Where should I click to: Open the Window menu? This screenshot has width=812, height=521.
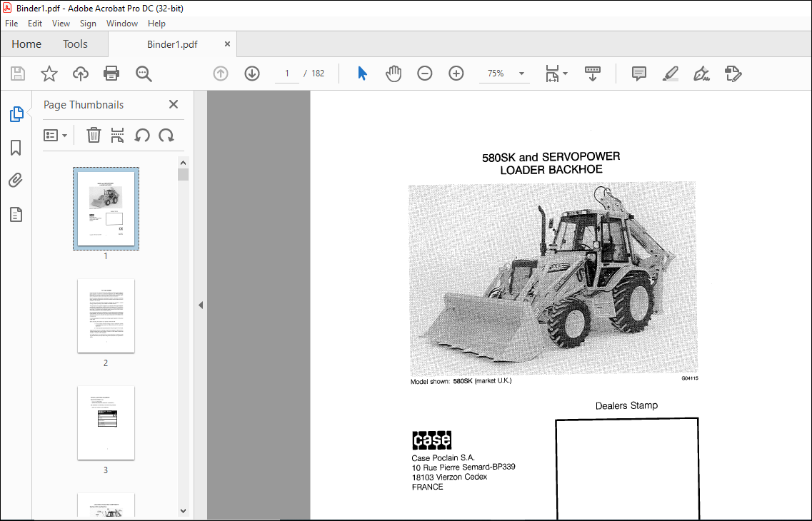click(121, 24)
